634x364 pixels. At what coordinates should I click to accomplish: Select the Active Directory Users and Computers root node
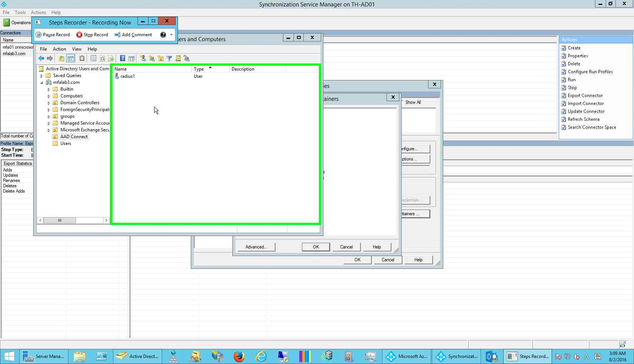(x=77, y=69)
